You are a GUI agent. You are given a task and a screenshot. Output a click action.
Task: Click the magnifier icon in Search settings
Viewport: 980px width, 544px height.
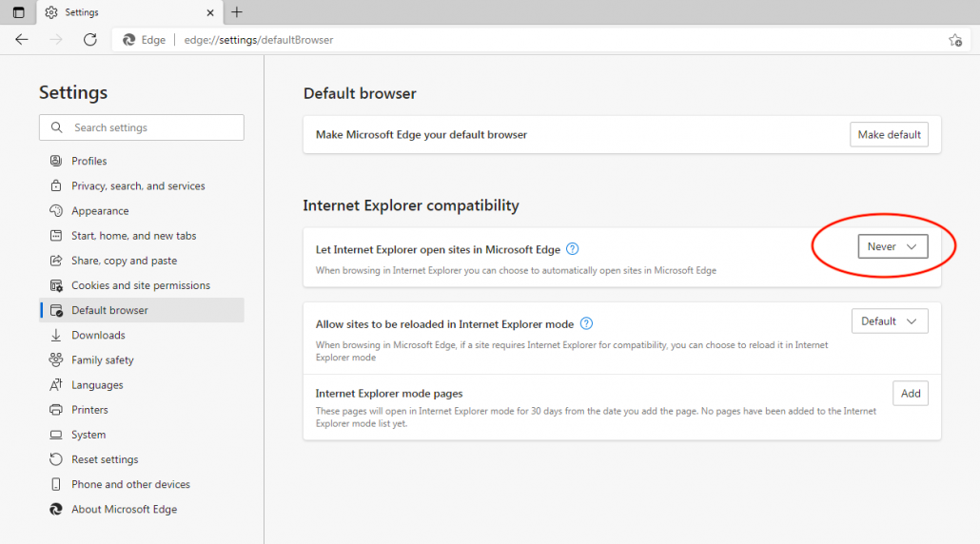pos(56,127)
